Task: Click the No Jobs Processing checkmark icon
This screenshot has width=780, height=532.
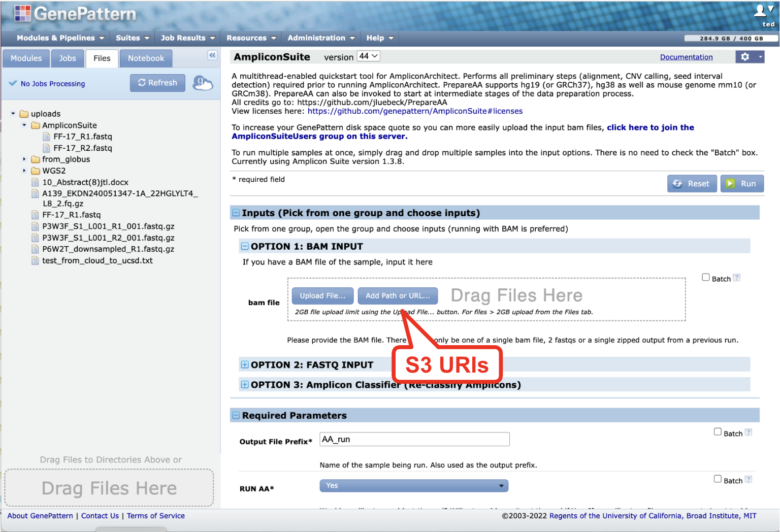Action: (13, 83)
